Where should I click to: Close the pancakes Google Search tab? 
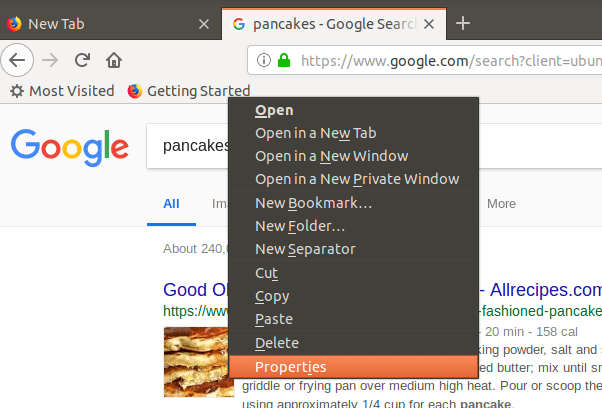click(x=429, y=24)
